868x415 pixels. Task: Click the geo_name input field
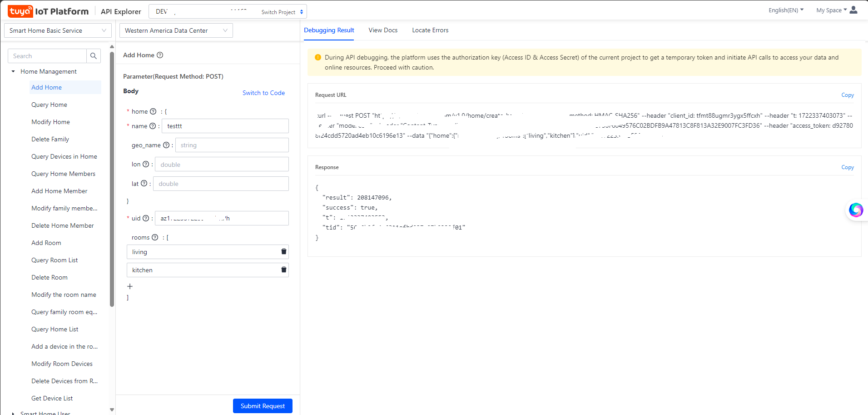[232, 145]
